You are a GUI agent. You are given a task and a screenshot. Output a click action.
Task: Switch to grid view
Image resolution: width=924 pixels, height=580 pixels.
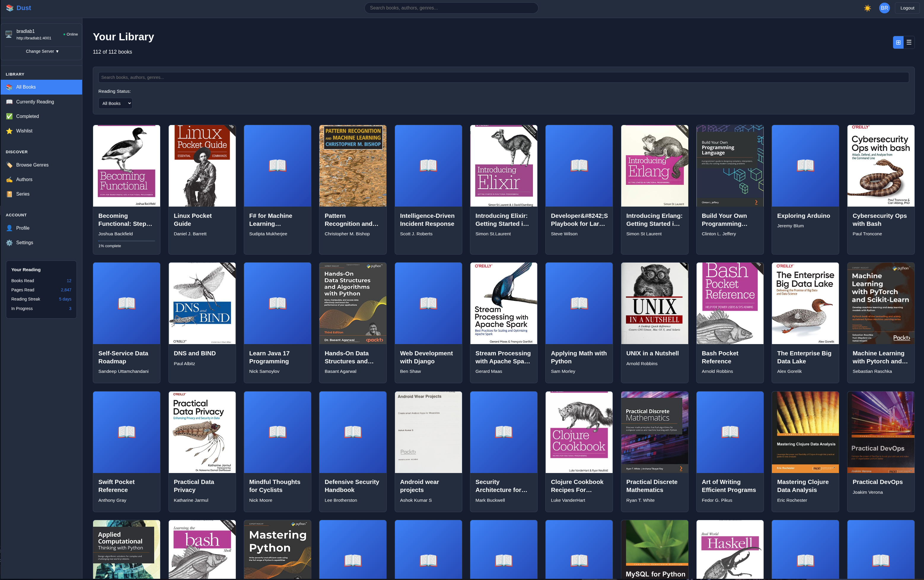[898, 43]
